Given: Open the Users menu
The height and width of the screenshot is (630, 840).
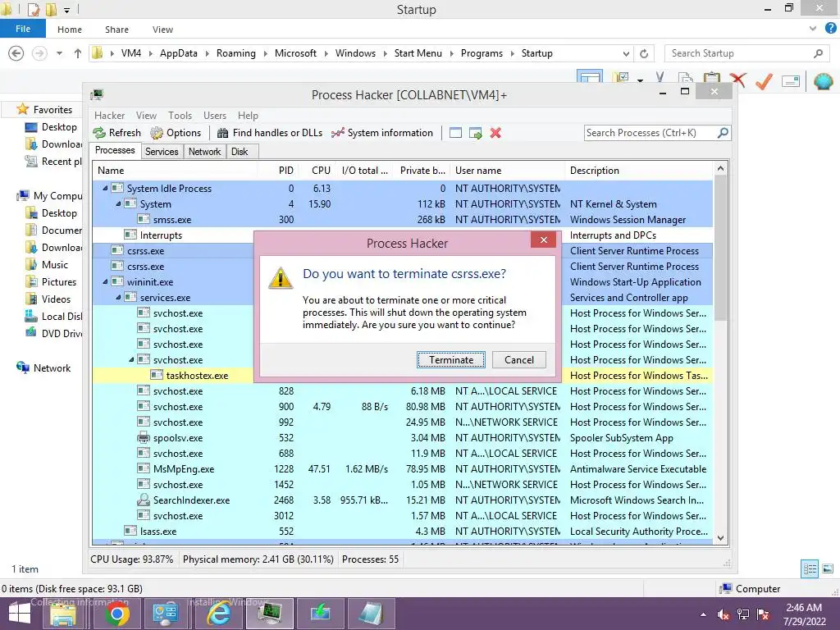Looking at the screenshot, I should [x=214, y=115].
